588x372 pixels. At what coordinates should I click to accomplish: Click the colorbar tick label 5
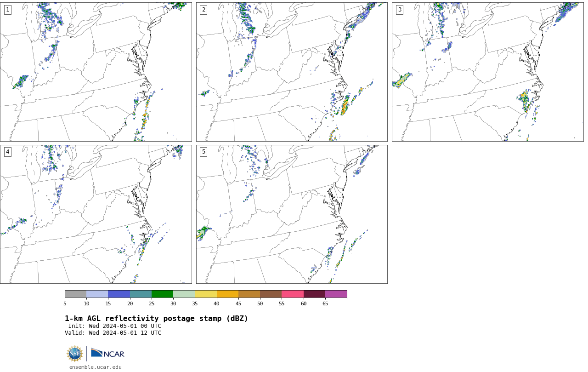[x=65, y=303]
